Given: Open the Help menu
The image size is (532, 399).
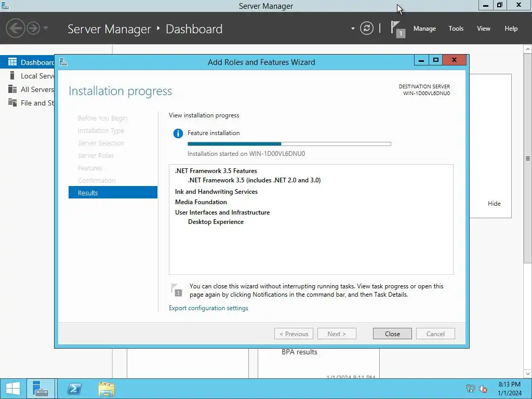Looking at the screenshot, I should pyautogui.click(x=511, y=29).
